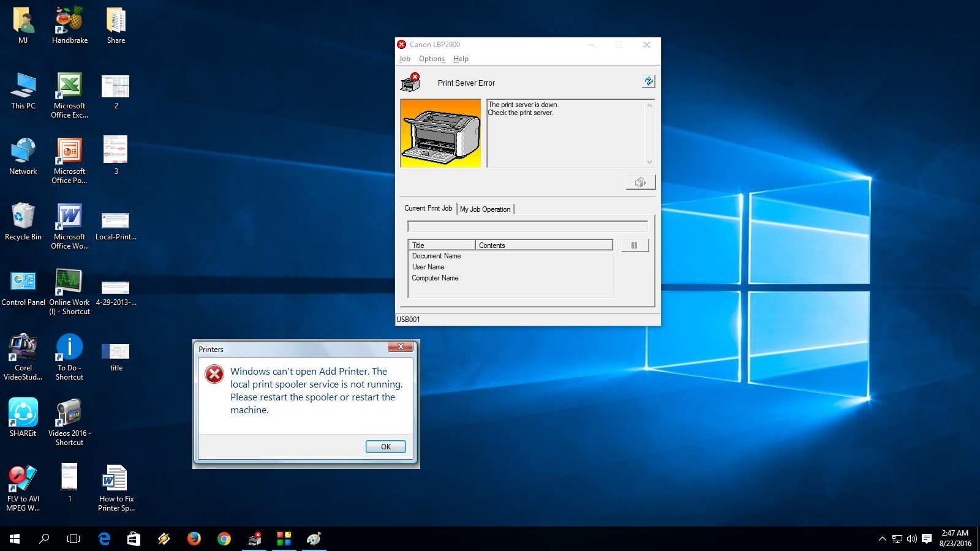Image resolution: width=980 pixels, height=551 pixels.
Task: Click the taskbar search magnifier
Action: [44, 539]
